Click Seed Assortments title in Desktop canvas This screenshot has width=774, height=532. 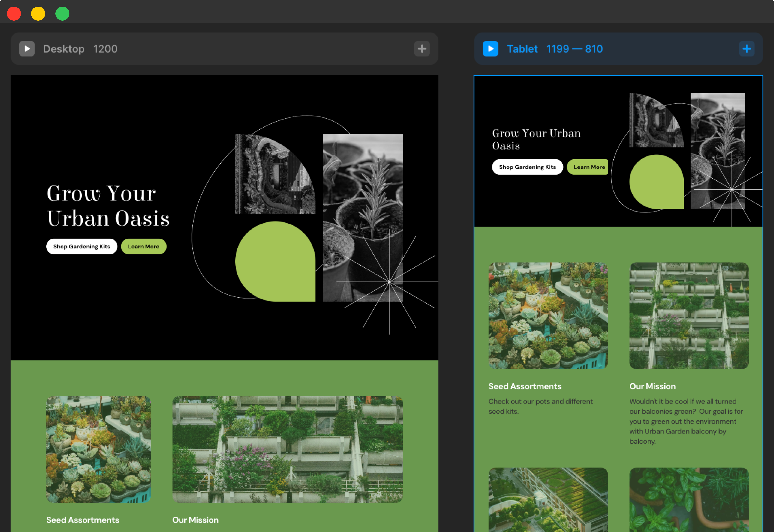(x=83, y=520)
